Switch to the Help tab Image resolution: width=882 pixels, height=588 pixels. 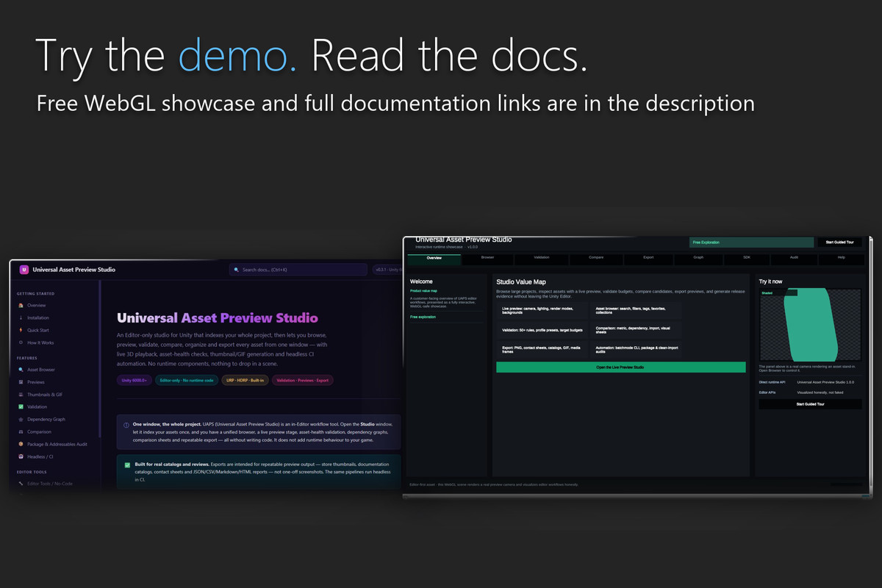point(842,258)
